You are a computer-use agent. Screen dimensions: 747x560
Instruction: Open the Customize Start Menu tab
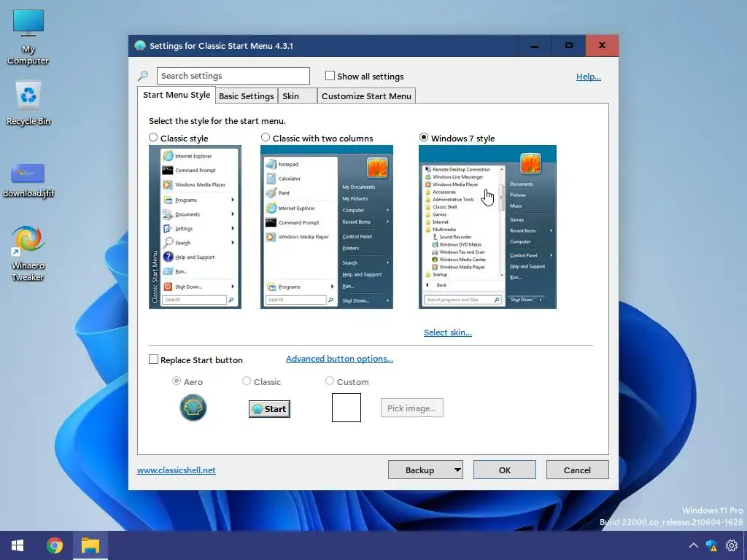(366, 96)
